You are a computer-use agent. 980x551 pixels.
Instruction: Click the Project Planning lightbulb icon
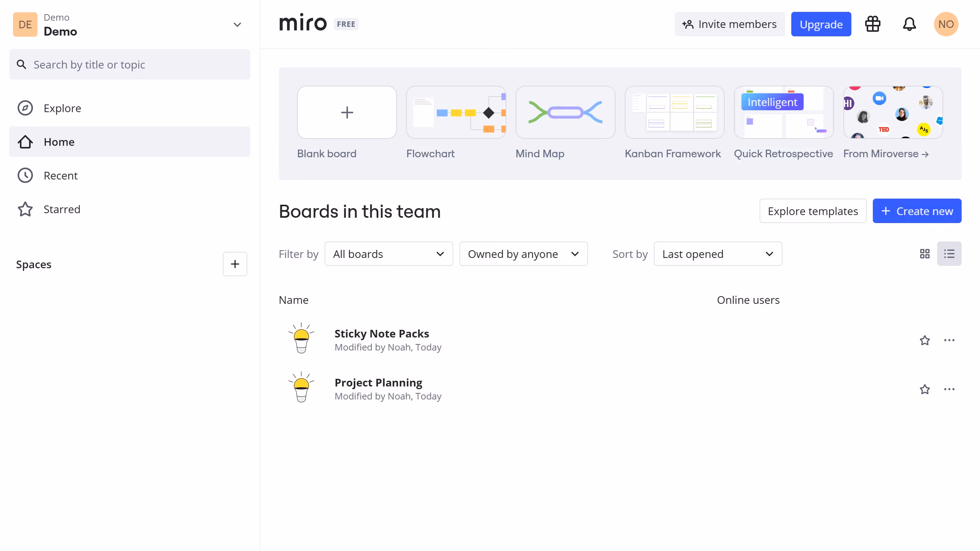[301, 387]
